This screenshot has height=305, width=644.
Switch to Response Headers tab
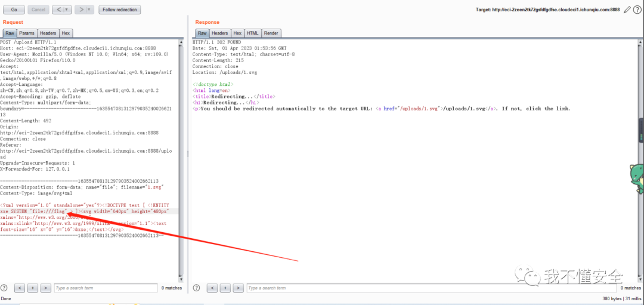[x=219, y=33]
